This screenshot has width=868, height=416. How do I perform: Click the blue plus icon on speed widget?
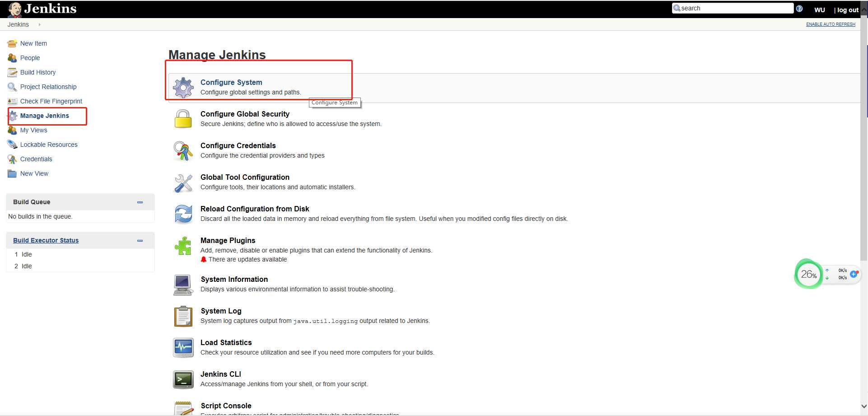tap(854, 274)
